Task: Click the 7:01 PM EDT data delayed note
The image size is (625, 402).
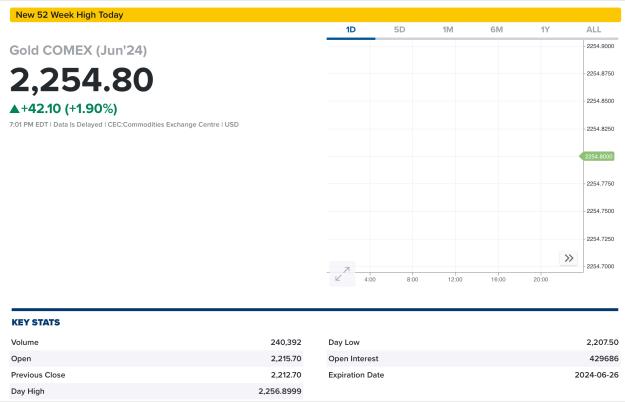Action: [x=124, y=125]
